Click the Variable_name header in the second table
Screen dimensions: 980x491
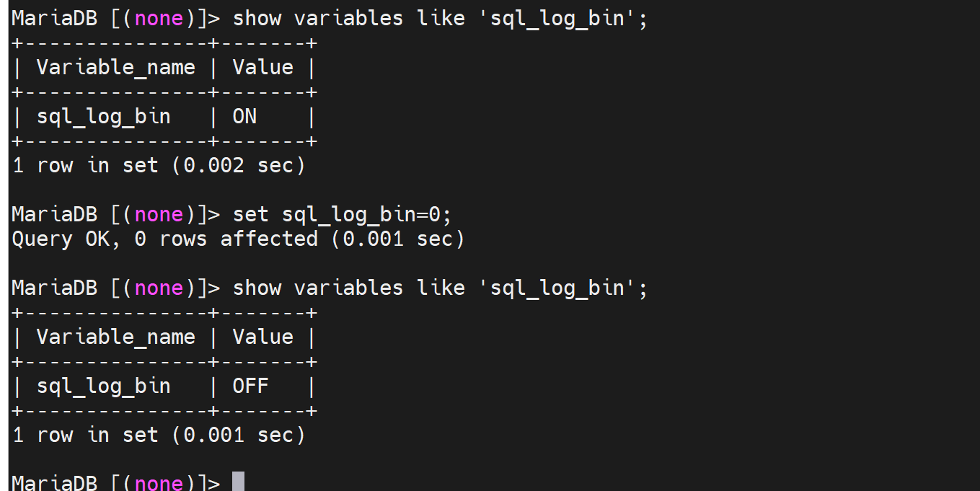click(115, 337)
